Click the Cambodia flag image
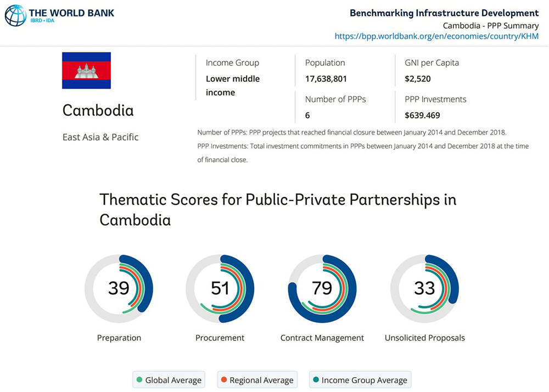This screenshot has width=549, height=392. point(87,70)
